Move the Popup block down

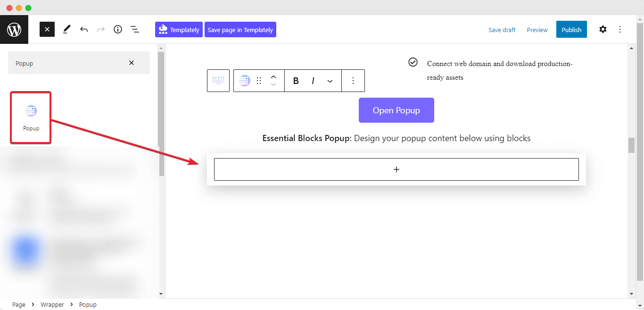(x=273, y=85)
